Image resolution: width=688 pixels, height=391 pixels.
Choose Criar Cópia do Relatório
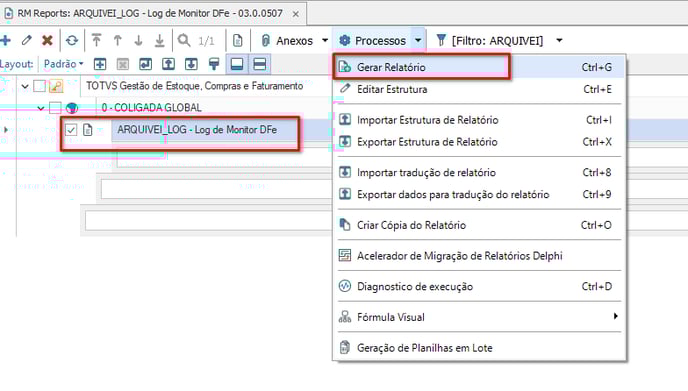click(x=479, y=225)
